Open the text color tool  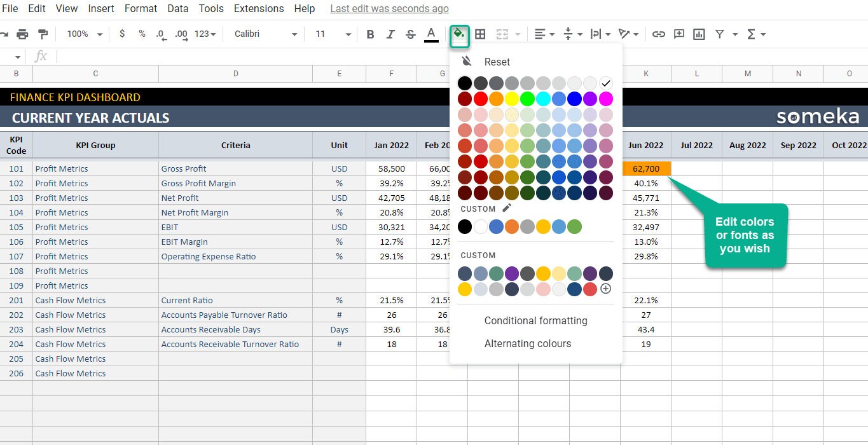[431, 34]
